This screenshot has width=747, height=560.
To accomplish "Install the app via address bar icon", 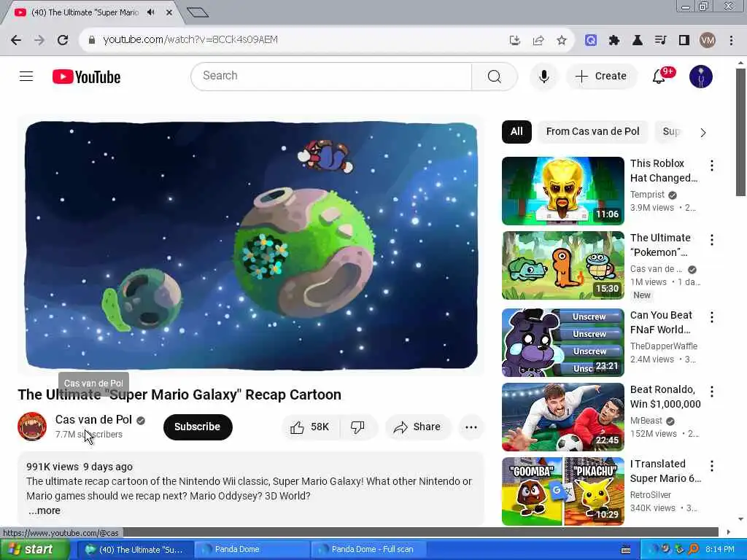I will coord(514,40).
